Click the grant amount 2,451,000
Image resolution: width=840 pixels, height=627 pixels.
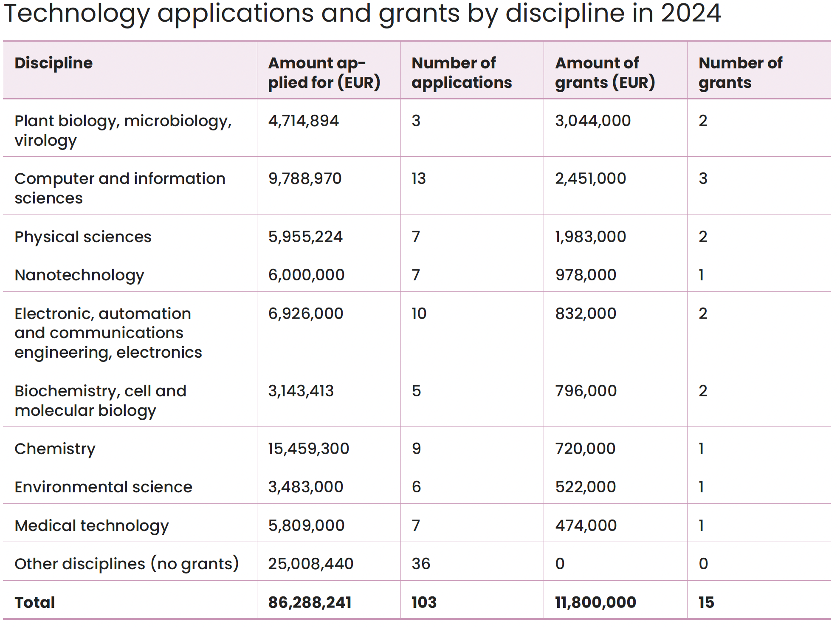click(x=590, y=179)
